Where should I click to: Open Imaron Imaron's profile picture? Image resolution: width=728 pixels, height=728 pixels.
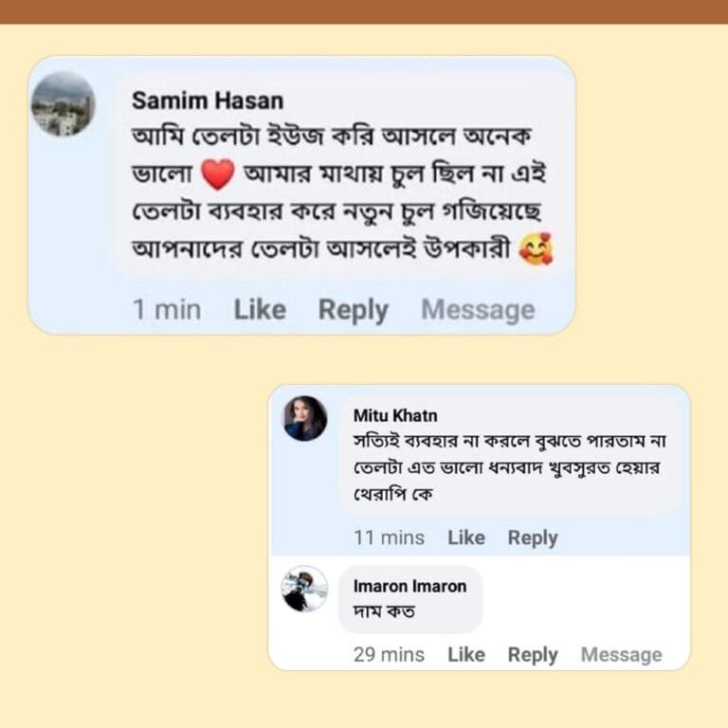click(x=305, y=589)
